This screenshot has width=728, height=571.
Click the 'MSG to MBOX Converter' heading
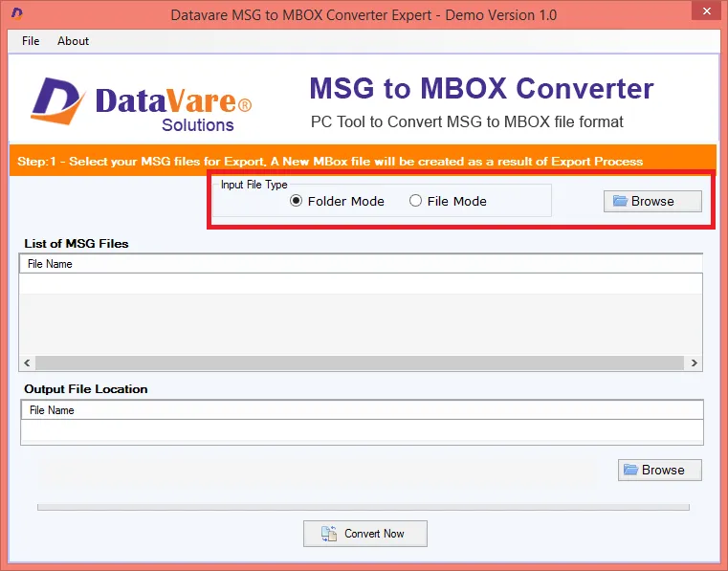coord(481,88)
